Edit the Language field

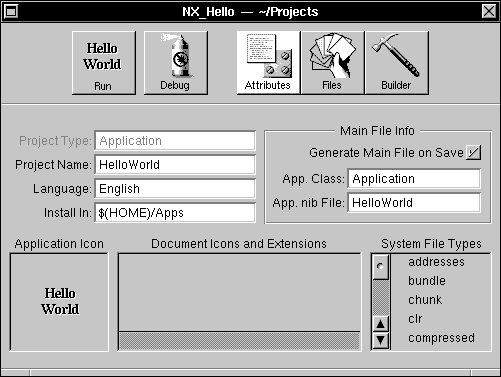pyautogui.click(x=175, y=189)
